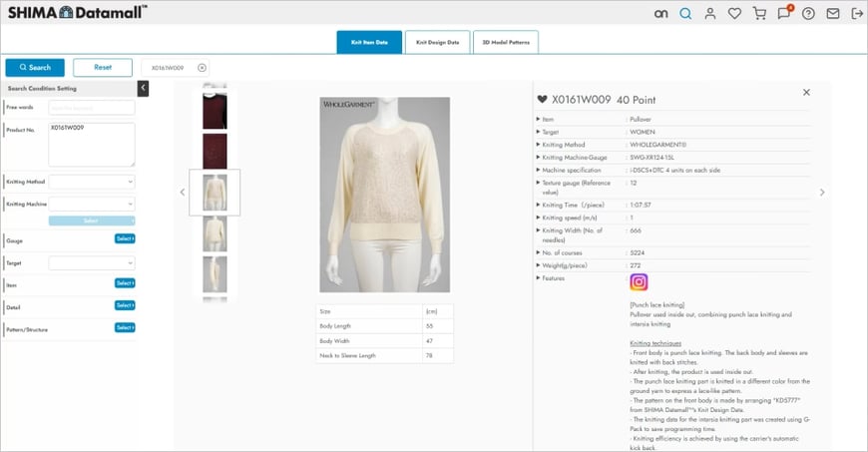Click the language switch icon in header
The image size is (868, 452).
coord(660,14)
